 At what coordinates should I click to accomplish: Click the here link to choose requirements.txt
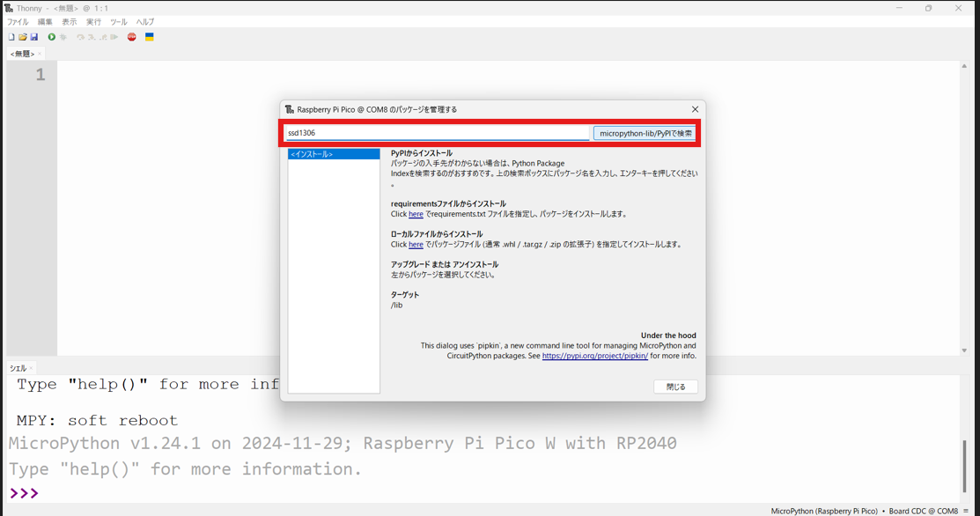pyautogui.click(x=414, y=213)
